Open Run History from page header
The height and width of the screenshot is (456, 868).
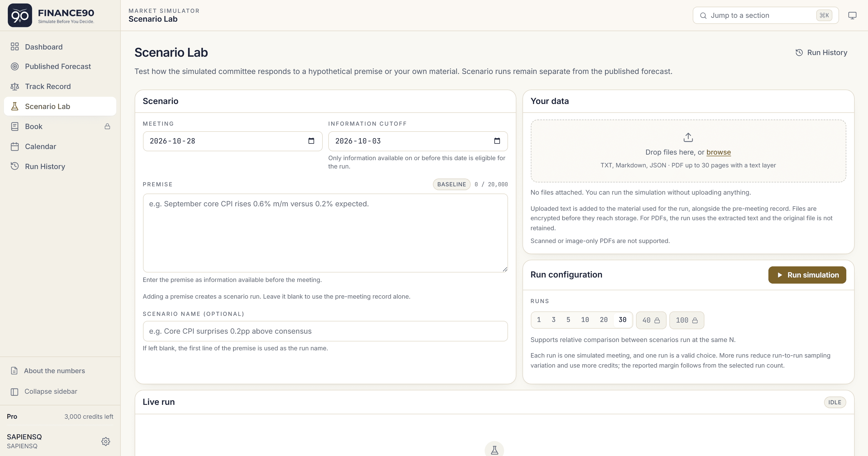point(821,53)
